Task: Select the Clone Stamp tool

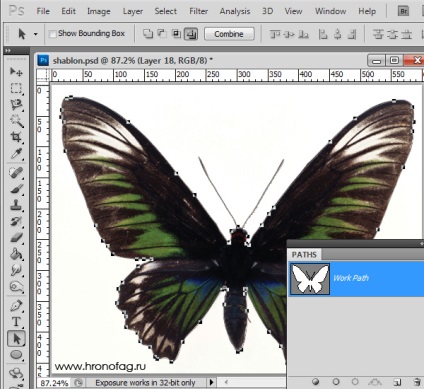Action: point(16,205)
